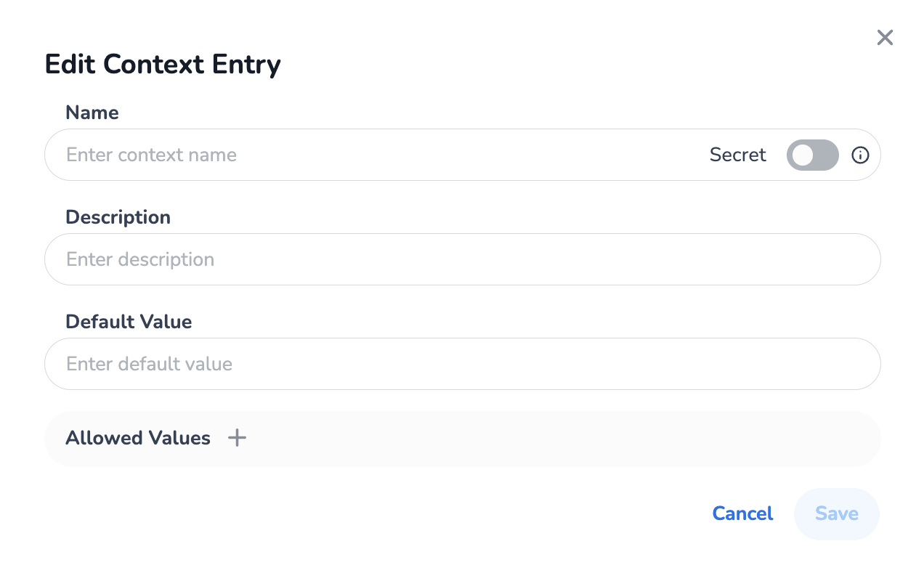The image size is (924, 581).
Task: Close the Edit Context Entry dialog
Action: pos(885,38)
